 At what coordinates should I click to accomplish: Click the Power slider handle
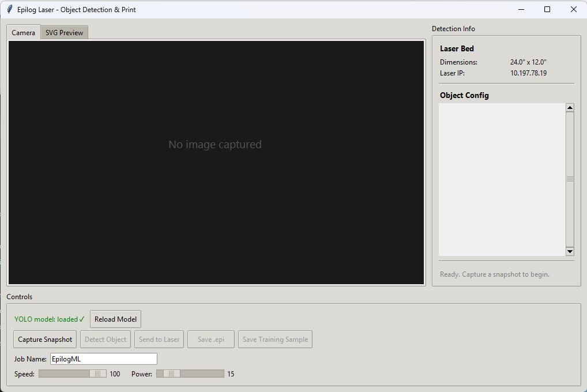[171, 374]
